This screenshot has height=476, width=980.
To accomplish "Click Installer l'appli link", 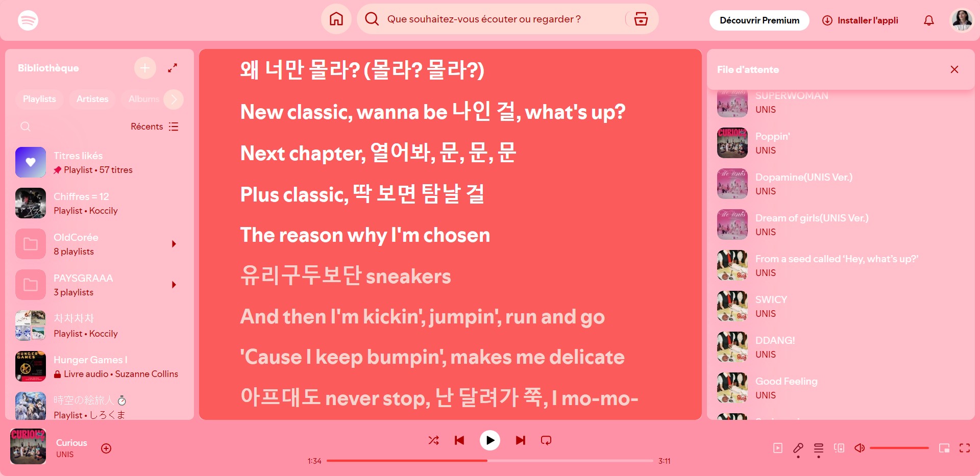I will point(860,20).
